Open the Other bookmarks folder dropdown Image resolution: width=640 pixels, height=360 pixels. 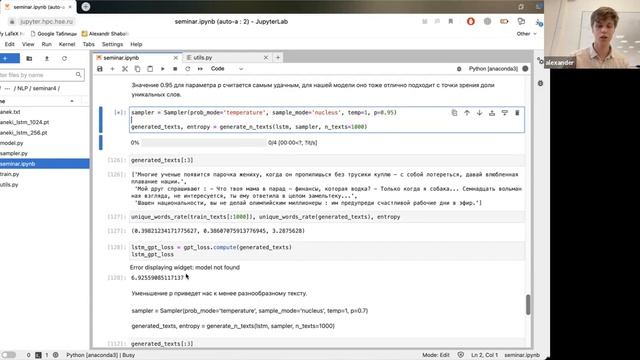tap(526, 34)
